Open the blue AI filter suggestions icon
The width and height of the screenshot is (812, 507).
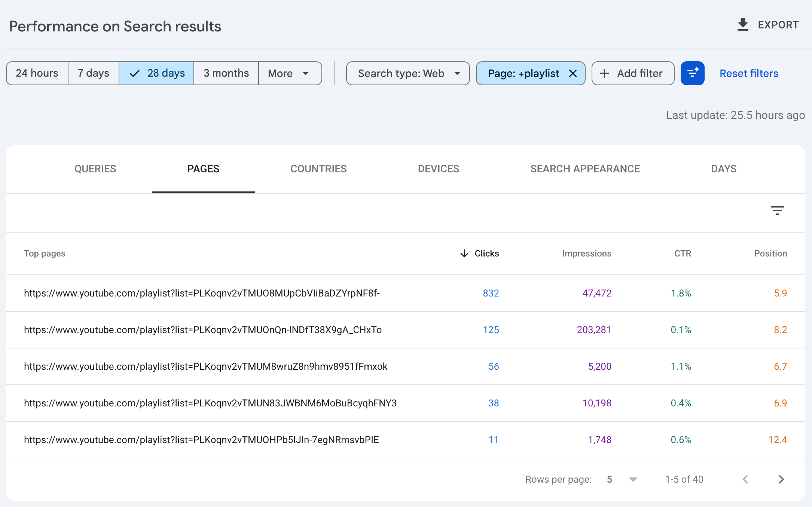[x=693, y=73]
